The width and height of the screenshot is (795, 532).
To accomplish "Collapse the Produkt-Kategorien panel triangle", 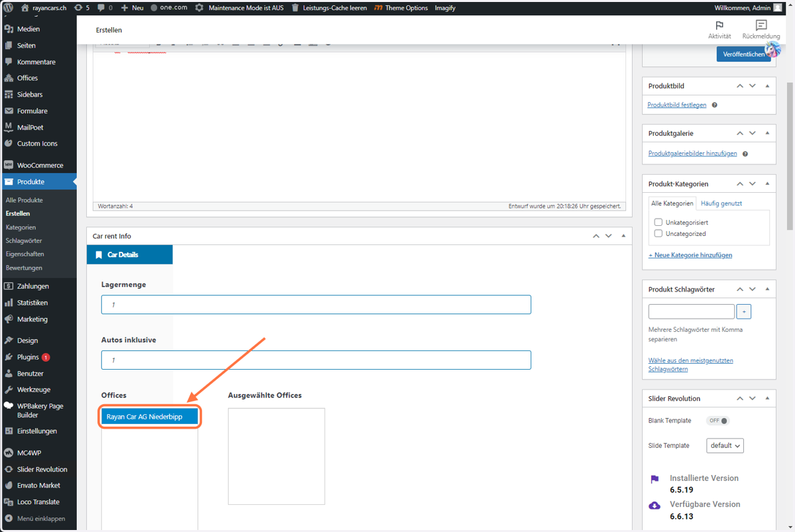I will pos(767,184).
